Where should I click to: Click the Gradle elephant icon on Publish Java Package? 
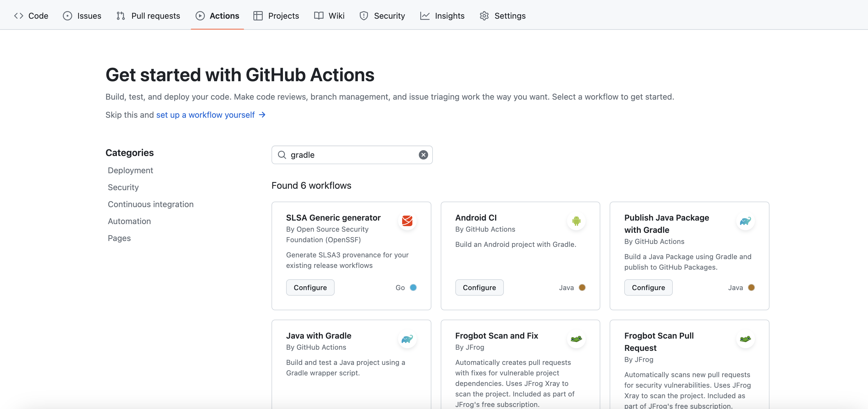click(x=745, y=221)
